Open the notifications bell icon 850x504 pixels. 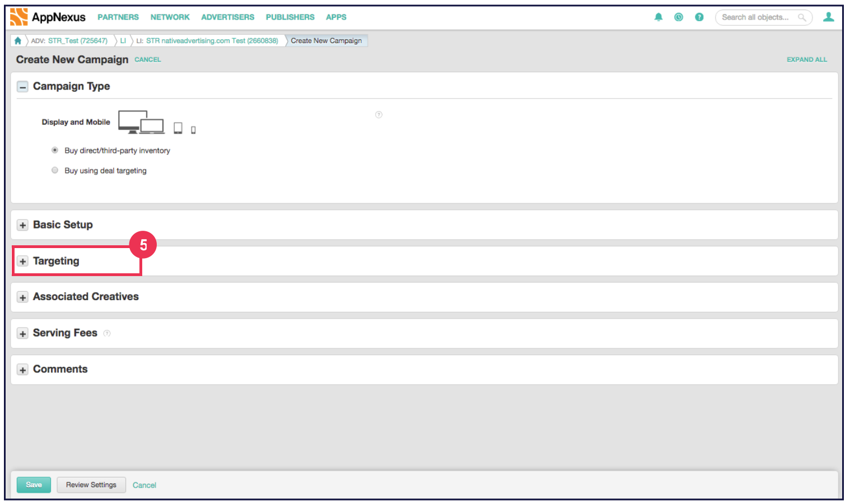(658, 17)
